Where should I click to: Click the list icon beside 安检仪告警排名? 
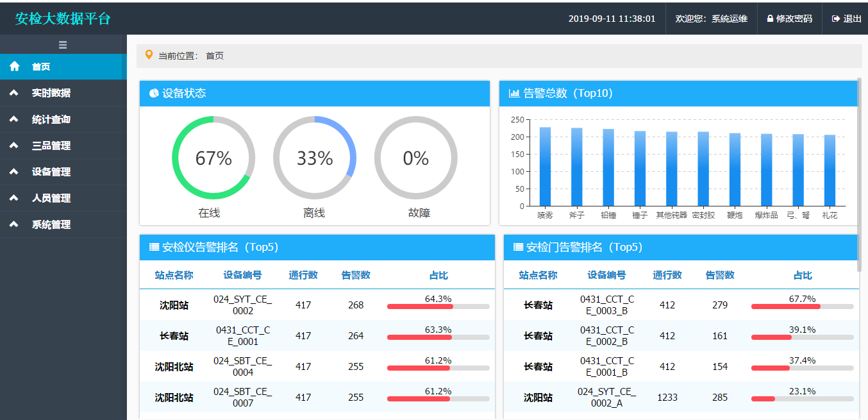[154, 248]
